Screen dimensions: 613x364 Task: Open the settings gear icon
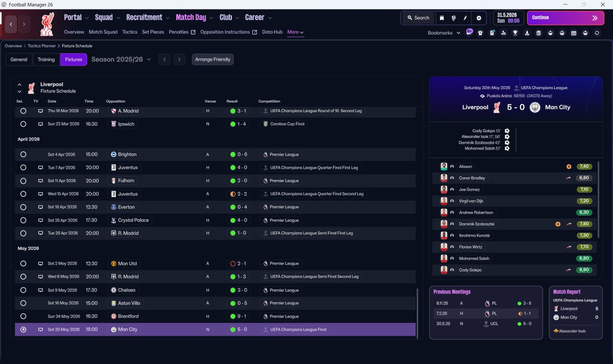478,18
